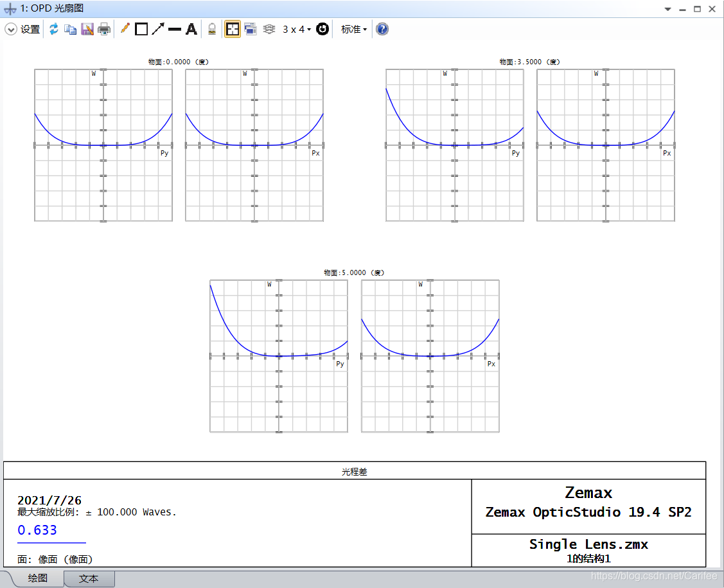Viewport: 724px width, 588px height.
Task: Open the help question mark icon
Action: [382, 29]
